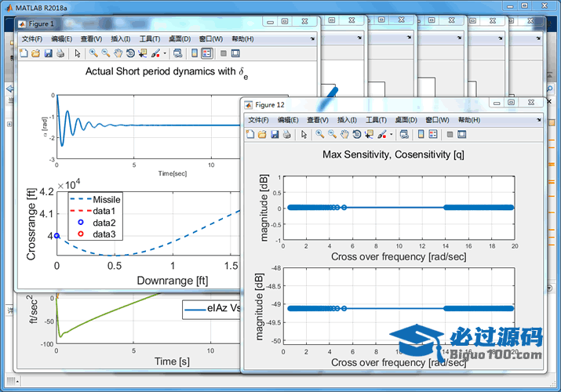Image resolution: width=561 pixels, height=392 pixels.
Task: Toggle Edit Plot arrow in Figure 12
Action: tap(304, 134)
